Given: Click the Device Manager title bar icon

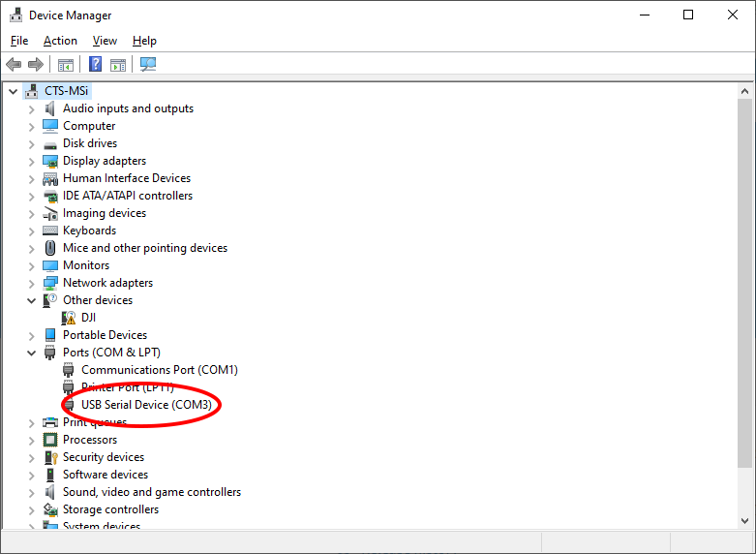Looking at the screenshot, I should [x=15, y=15].
